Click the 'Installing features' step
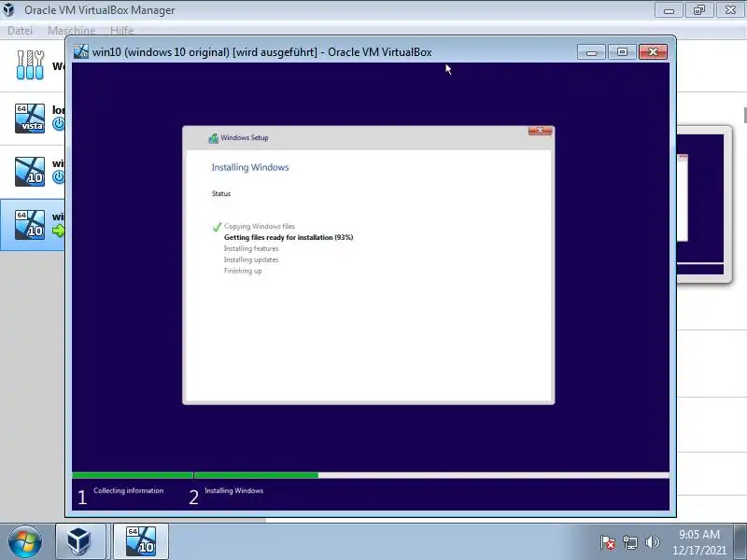Screen dimensions: 747x560 [x=251, y=248]
